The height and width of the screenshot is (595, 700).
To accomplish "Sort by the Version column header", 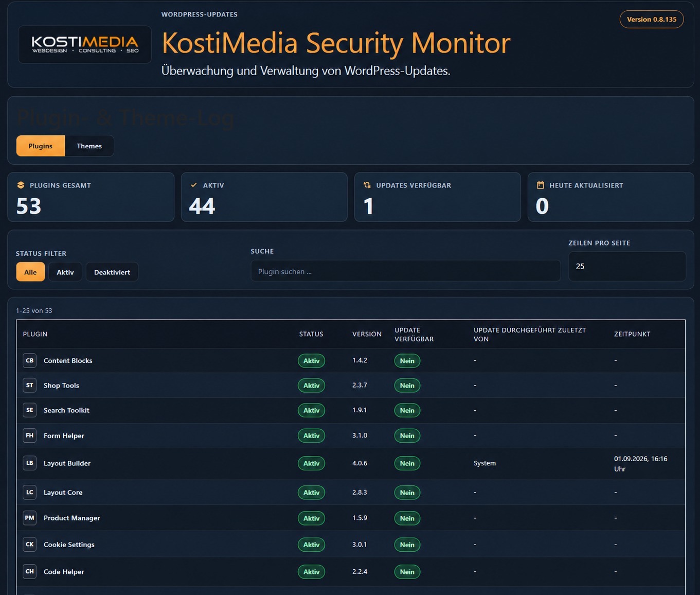I will click(367, 334).
